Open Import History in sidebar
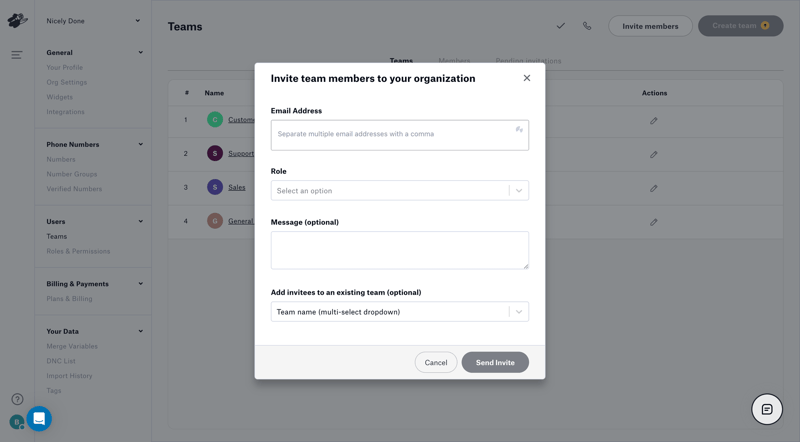Screen dimensions: 800x442 (69, 376)
